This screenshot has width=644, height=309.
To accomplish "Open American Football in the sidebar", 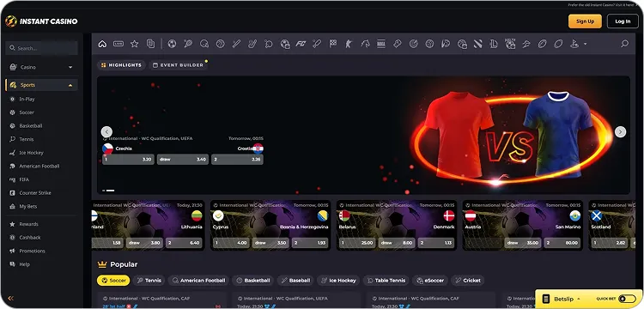I will (x=39, y=167).
